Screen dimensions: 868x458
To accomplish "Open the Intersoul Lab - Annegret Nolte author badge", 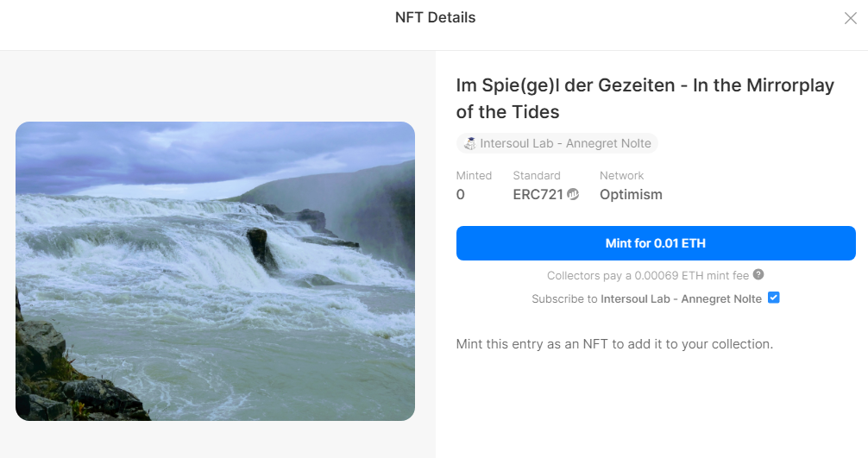I will pyautogui.click(x=557, y=144).
